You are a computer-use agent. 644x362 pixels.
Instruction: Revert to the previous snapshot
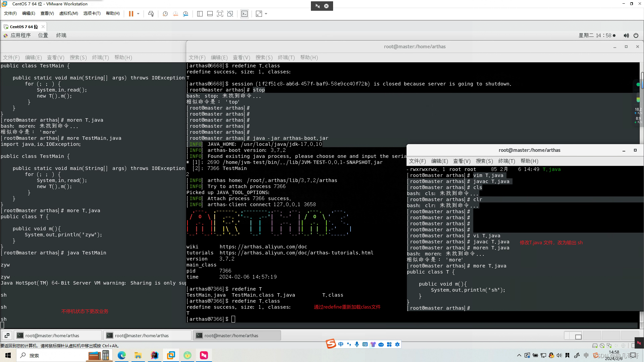click(x=175, y=14)
